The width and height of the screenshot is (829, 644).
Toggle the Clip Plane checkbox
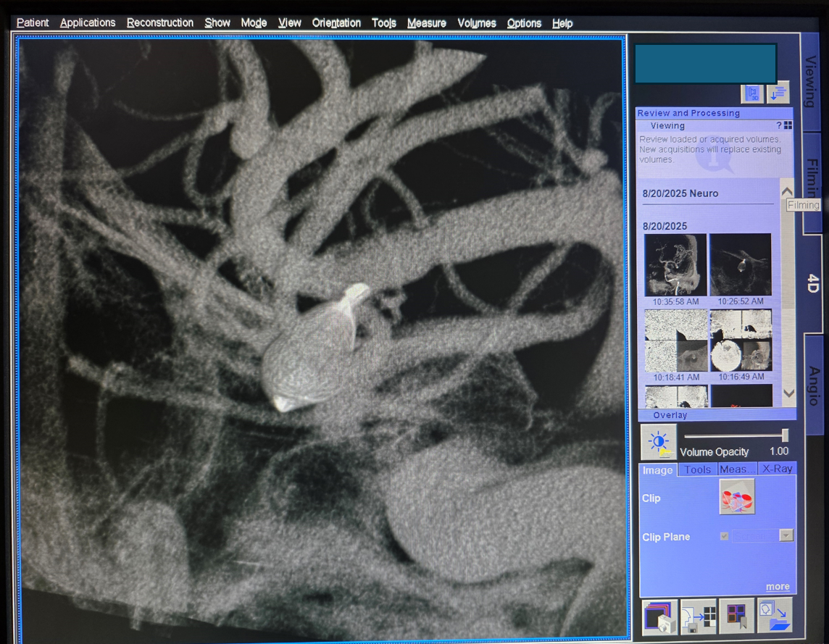(x=724, y=536)
